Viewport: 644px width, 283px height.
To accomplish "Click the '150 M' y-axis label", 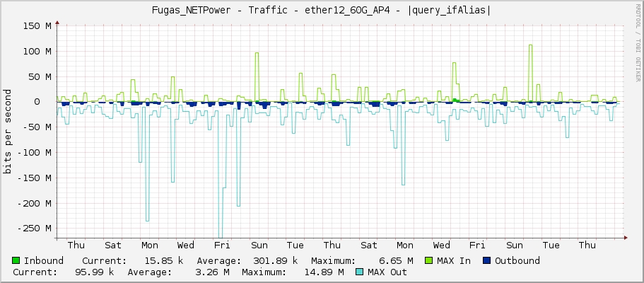I will (37, 26).
